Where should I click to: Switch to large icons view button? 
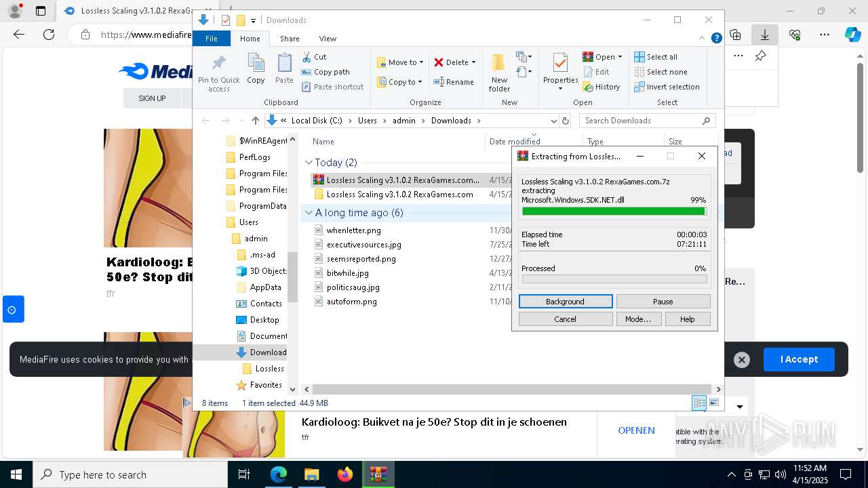pyautogui.click(x=714, y=403)
